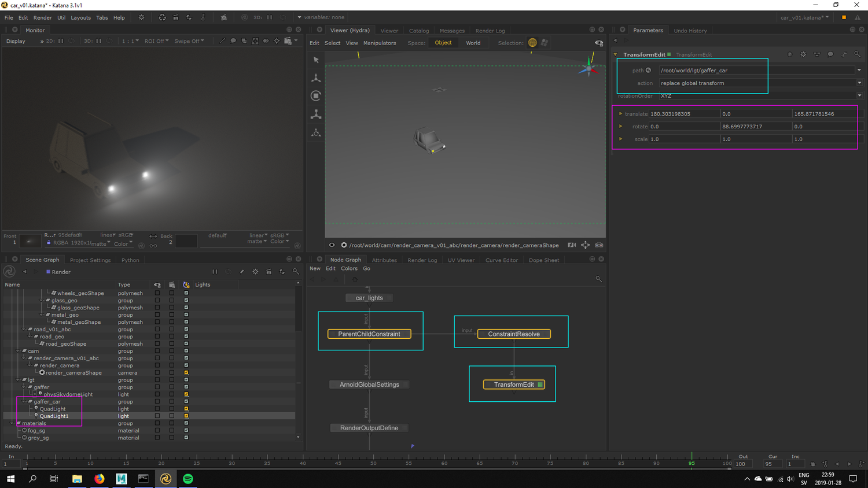This screenshot has width=868, height=488.
Task: Open Spotify from the Windows taskbar
Action: click(188, 479)
